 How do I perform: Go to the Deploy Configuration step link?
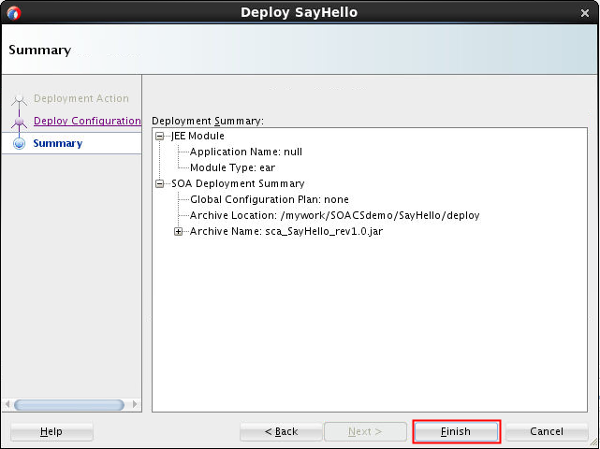point(87,121)
